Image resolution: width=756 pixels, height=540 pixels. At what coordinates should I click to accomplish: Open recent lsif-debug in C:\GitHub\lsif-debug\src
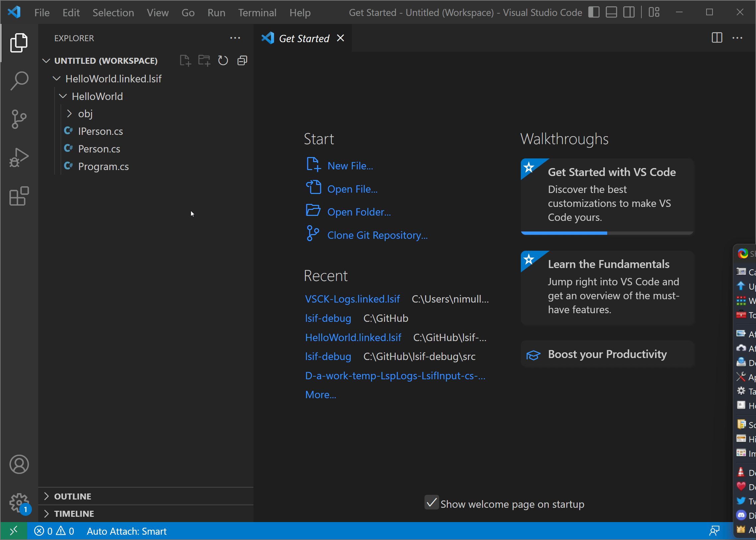[x=328, y=356]
